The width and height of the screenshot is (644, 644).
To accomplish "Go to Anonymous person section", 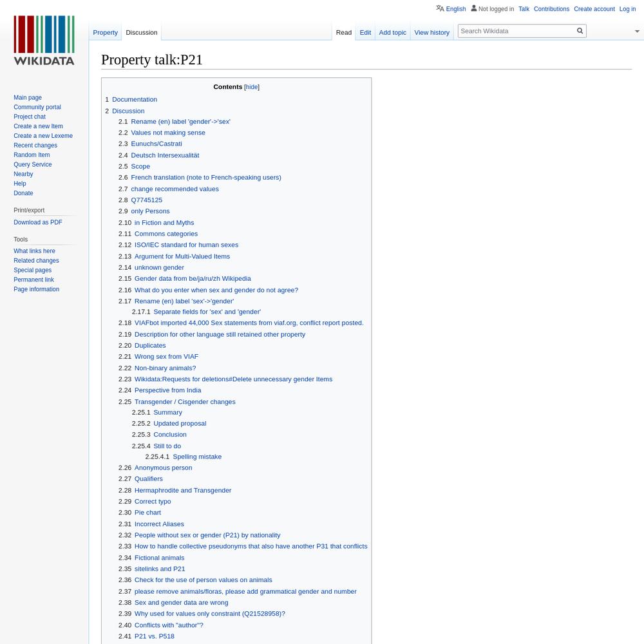I will coord(164,468).
